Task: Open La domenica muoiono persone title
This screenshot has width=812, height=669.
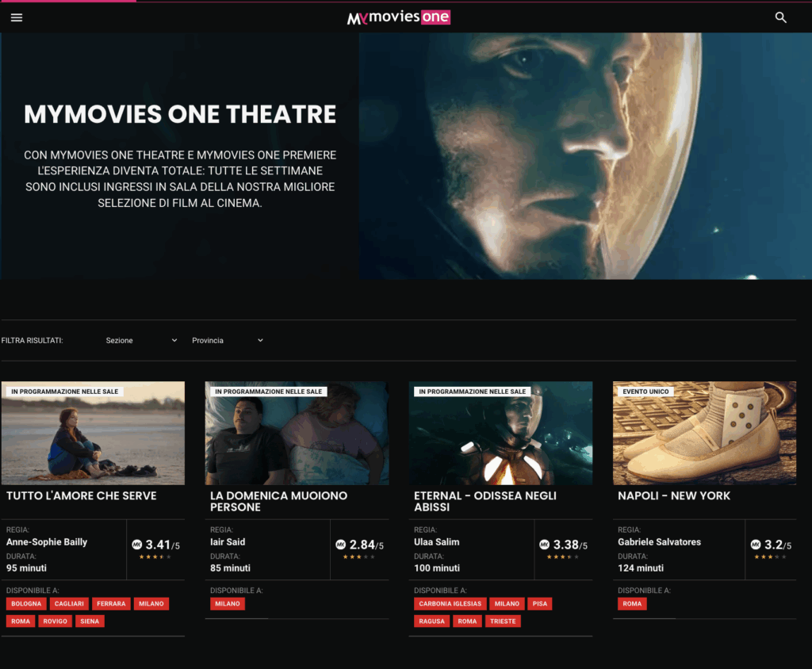Action: coord(278,501)
